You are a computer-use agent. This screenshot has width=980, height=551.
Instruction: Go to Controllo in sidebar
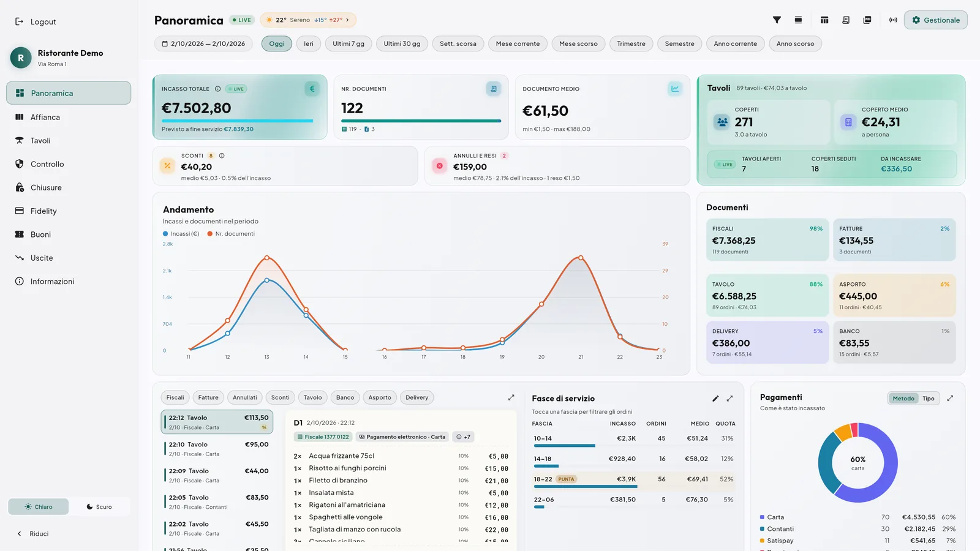click(x=69, y=164)
